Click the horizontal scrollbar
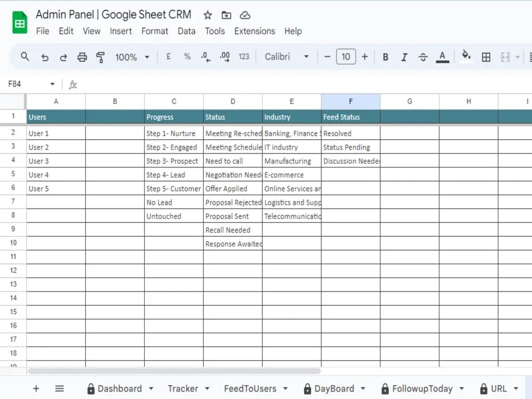532x399 pixels. (x=174, y=371)
